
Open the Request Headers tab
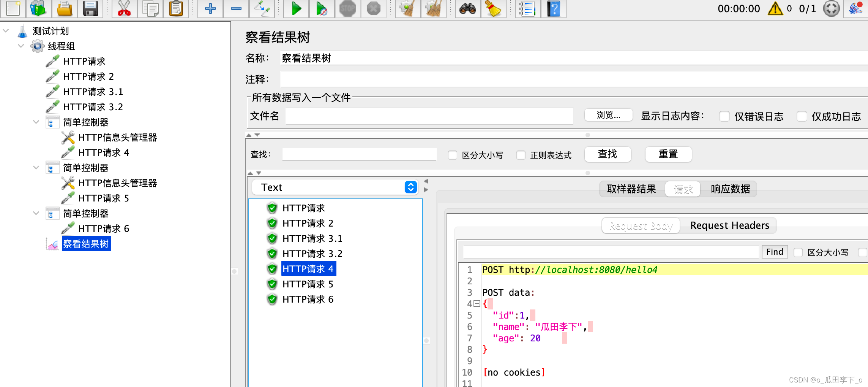tap(729, 225)
